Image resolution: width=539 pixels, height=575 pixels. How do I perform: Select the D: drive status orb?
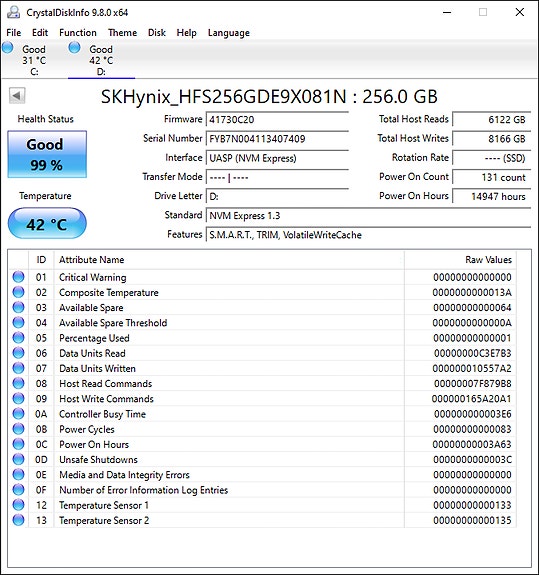[x=74, y=48]
